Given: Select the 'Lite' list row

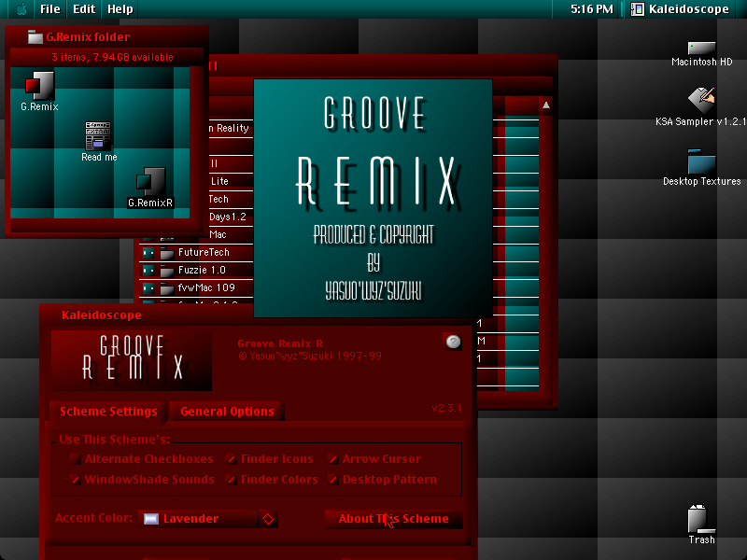Looking at the screenshot, I should coord(231,181).
